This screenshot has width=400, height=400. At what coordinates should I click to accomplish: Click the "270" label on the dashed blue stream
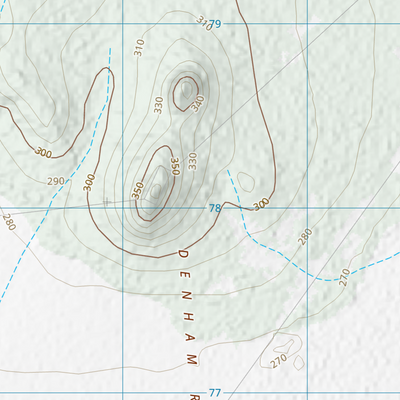pyautogui.click(x=344, y=277)
